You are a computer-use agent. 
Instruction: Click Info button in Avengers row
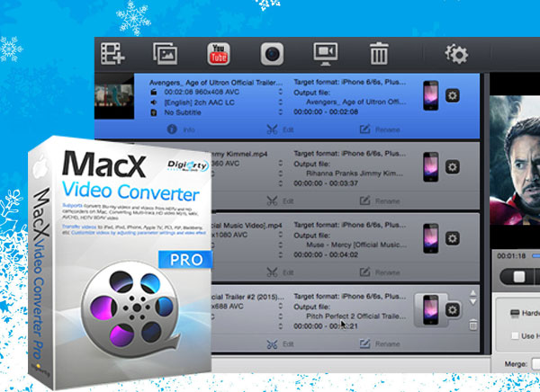181,129
